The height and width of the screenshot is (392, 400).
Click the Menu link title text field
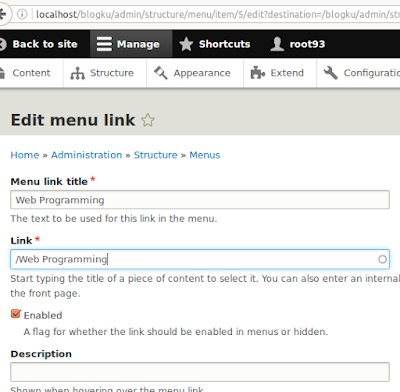(200, 200)
